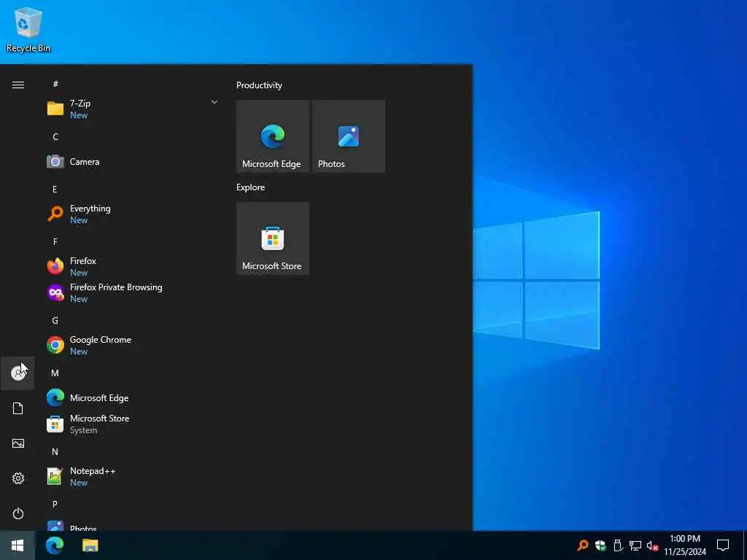Click the Windows Start button on taskbar
747x560 pixels.
[18, 545]
